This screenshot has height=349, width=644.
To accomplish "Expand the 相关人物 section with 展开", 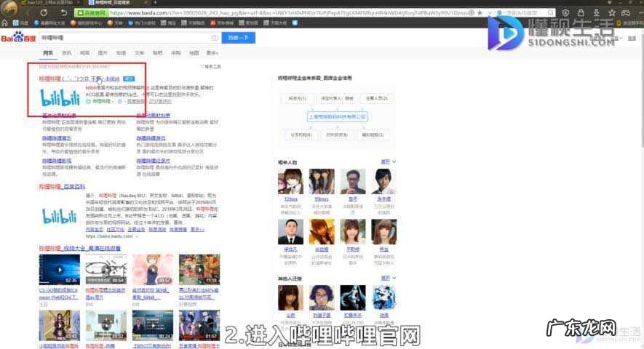I will click(388, 161).
